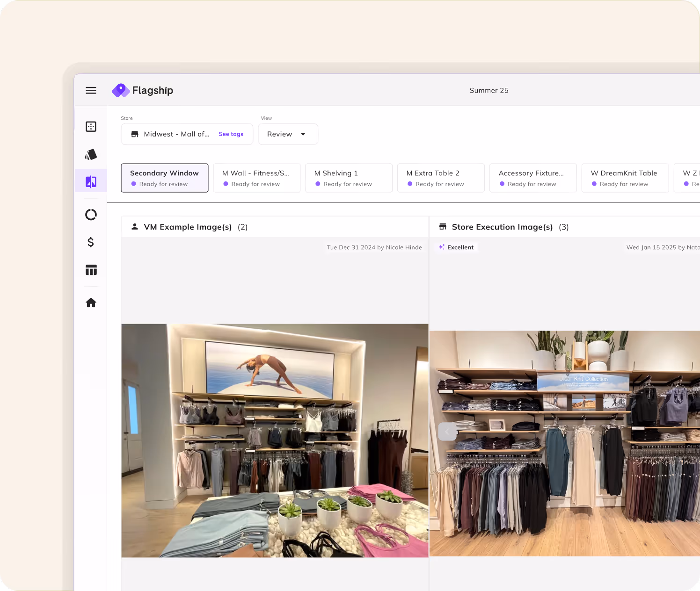Viewport: 700px width, 591px height.
Task: Click the person icon next to VM Example Image(s)
Action: [135, 227]
